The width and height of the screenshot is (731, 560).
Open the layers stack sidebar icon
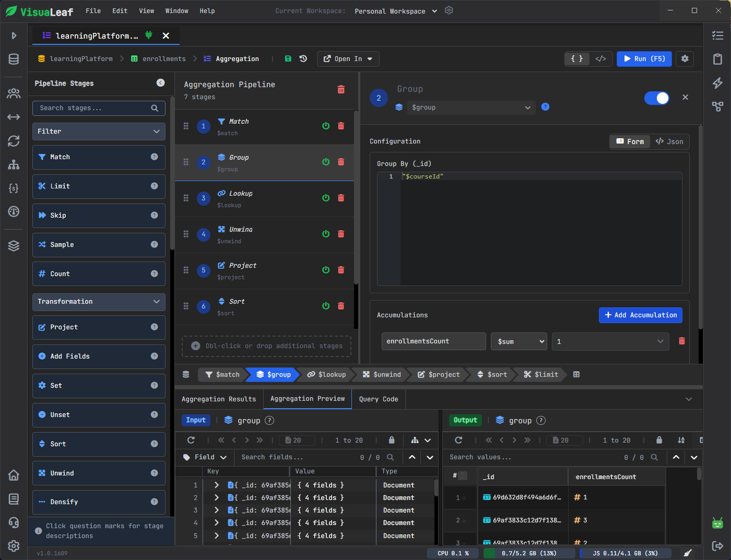(x=14, y=246)
